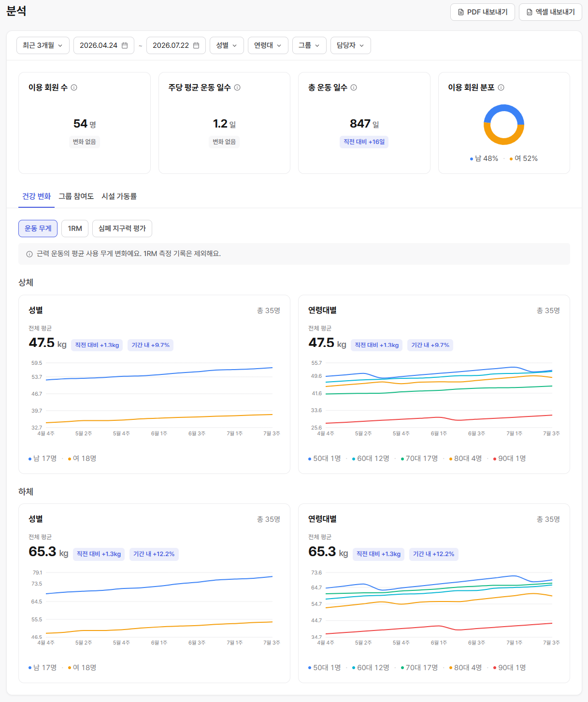588x702 pixels.
Task: Open the 최근 3개월 period dropdown
Action: (x=43, y=45)
